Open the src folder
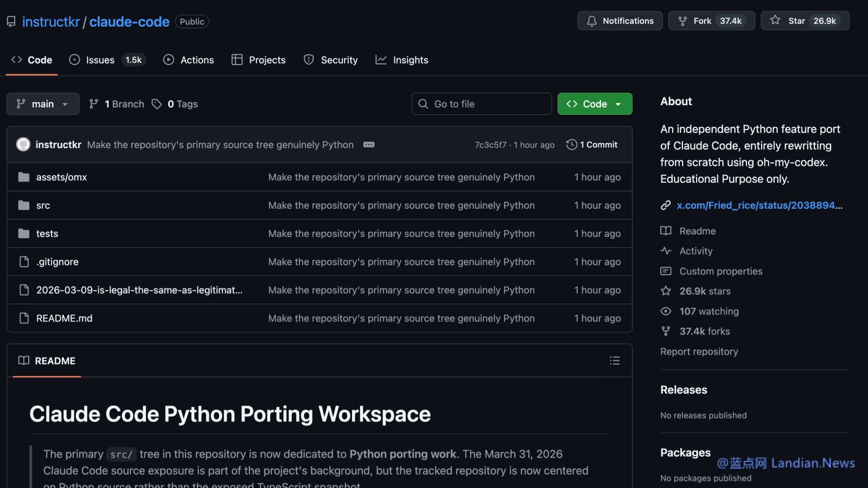 coord(43,206)
